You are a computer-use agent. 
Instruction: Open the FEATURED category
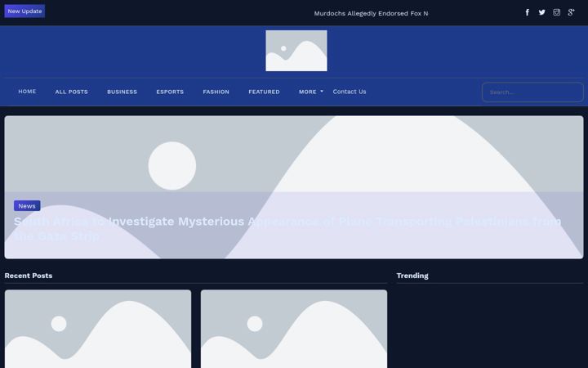tap(264, 92)
